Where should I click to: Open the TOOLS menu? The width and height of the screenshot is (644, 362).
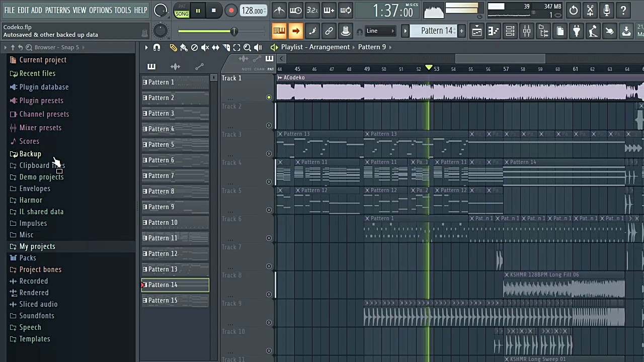pyautogui.click(x=123, y=10)
